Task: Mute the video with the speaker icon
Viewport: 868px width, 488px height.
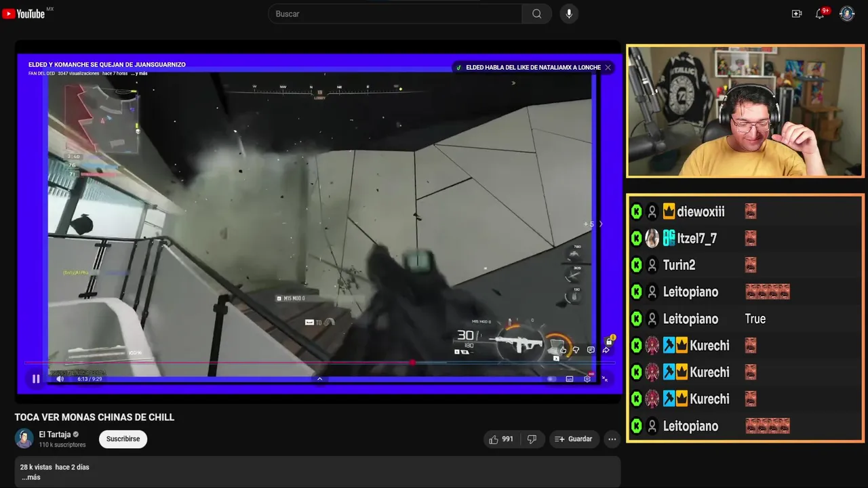Action: point(60,379)
